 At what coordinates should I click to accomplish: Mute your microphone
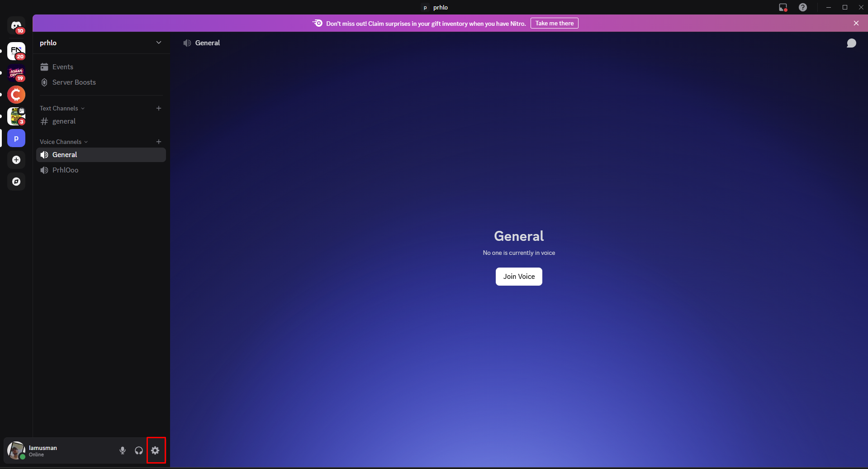tap(123, 450)
